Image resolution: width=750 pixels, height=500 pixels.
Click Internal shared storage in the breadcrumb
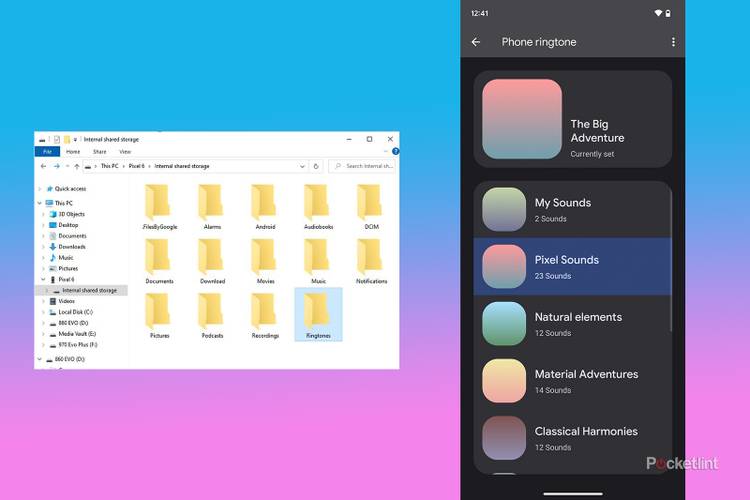[x=182, y=166]
